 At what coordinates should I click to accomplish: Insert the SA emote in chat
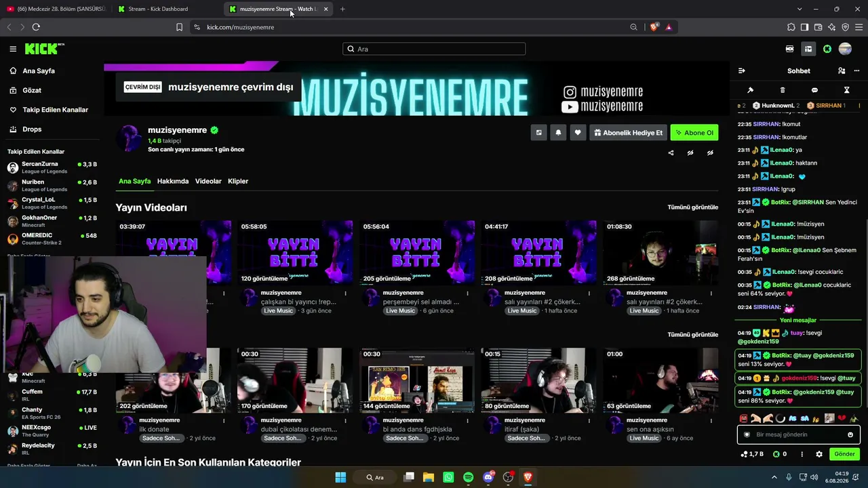click(x=805, y=418)
